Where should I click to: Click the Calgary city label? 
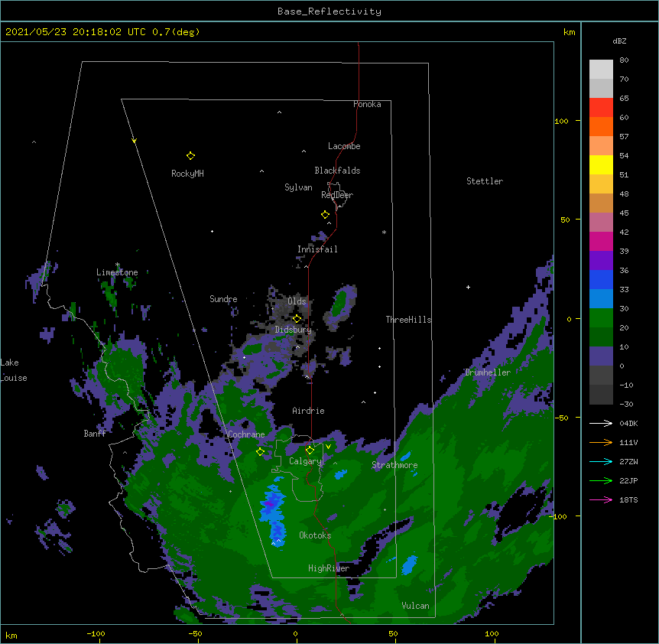point(305,461)
